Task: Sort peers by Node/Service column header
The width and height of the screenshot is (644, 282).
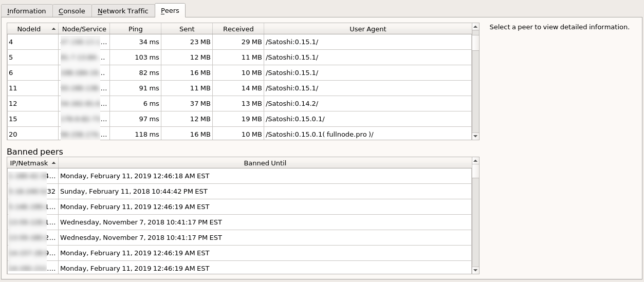Action: (x=84, y=29)
